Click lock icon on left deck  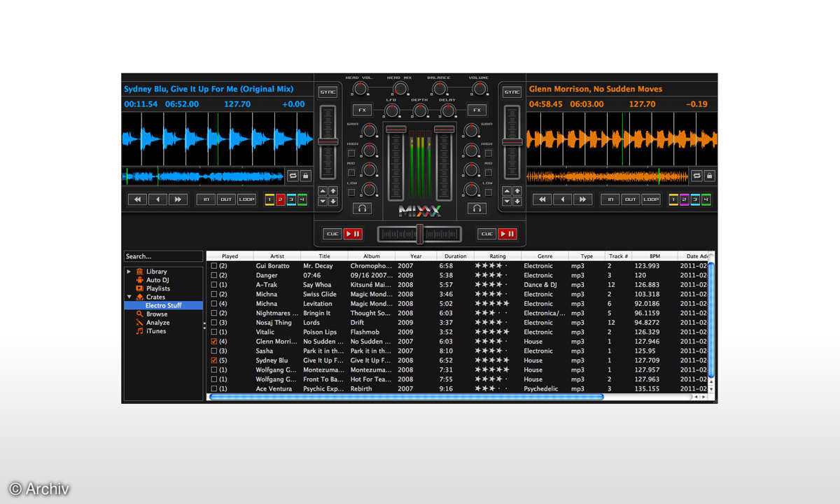(x=305, y=176)
